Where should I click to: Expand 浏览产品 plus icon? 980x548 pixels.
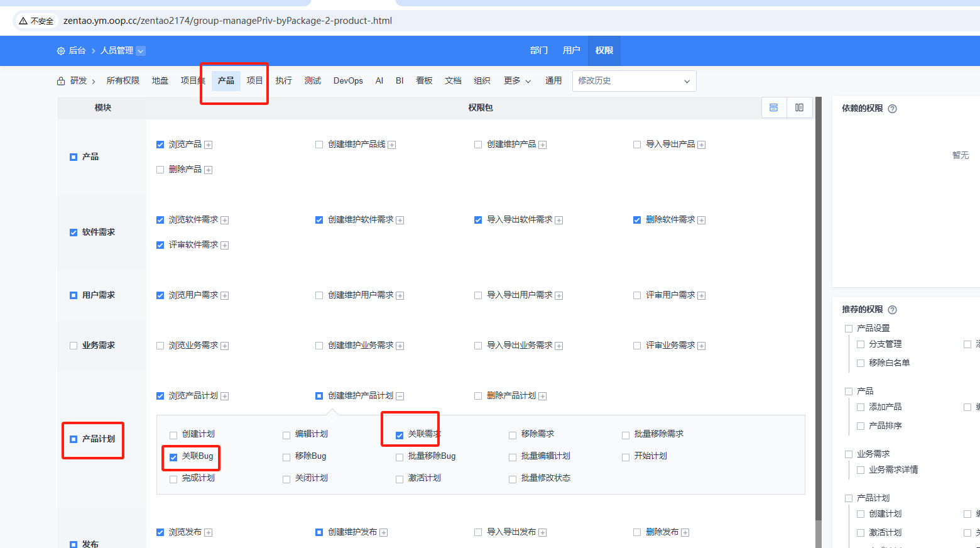click(209, 145)
